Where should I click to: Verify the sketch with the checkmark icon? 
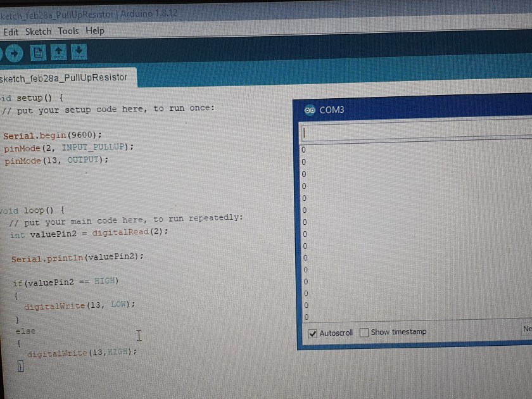(x=2, y=53)
